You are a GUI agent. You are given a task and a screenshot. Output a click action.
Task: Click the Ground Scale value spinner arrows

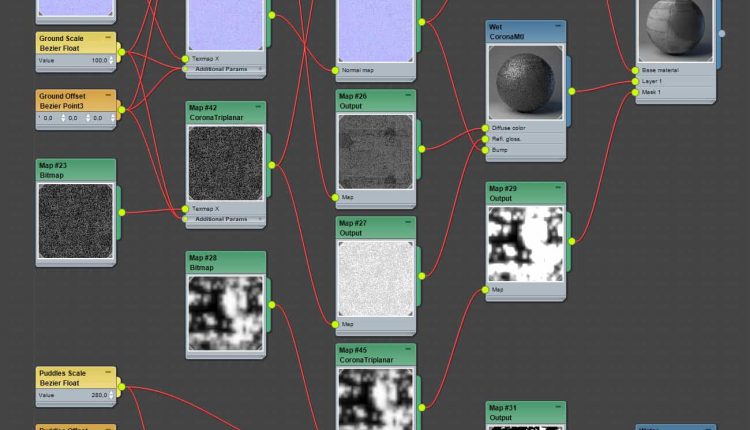point(111,60)
